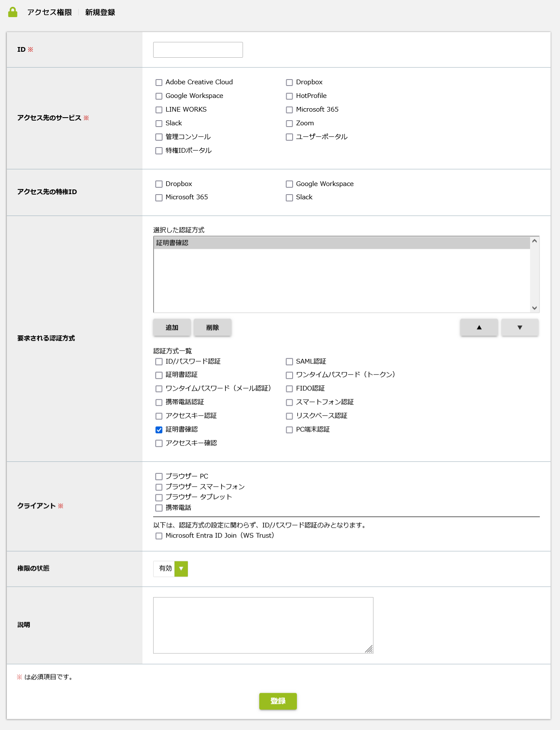Check Microsoft 365 under privileged ID section
Image resolution: width=560 pixels, height=730 pixels.
click(x=159, y=198)
